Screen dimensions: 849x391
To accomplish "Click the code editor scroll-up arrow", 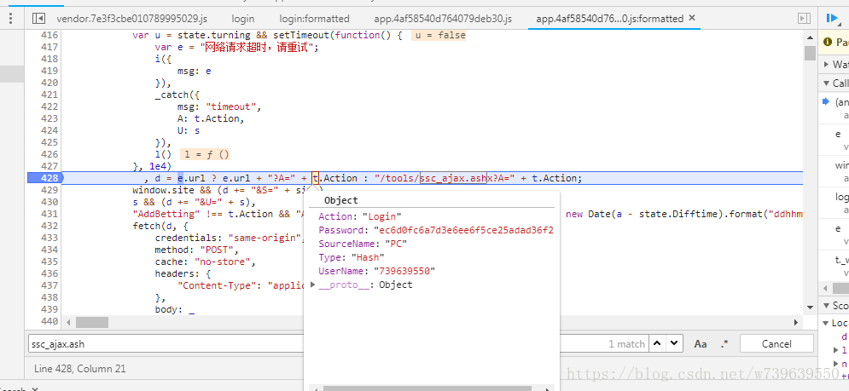I will 810,38.
